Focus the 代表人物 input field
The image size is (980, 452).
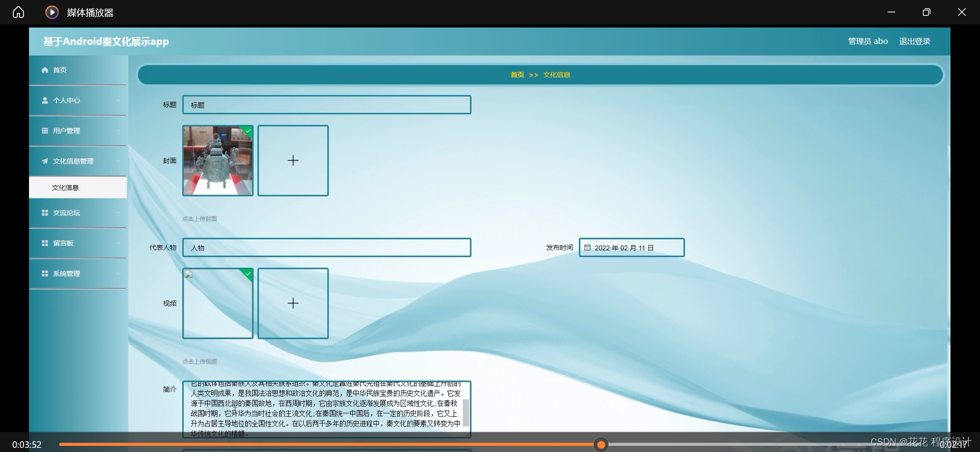[x=327, y=248]
